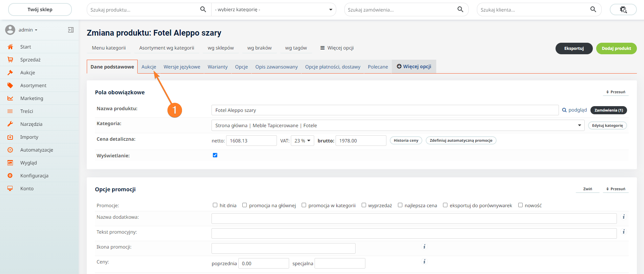Switch to the Warianty tab
Viewport: 644px width, 274px height.
click(x=218, y=67)
